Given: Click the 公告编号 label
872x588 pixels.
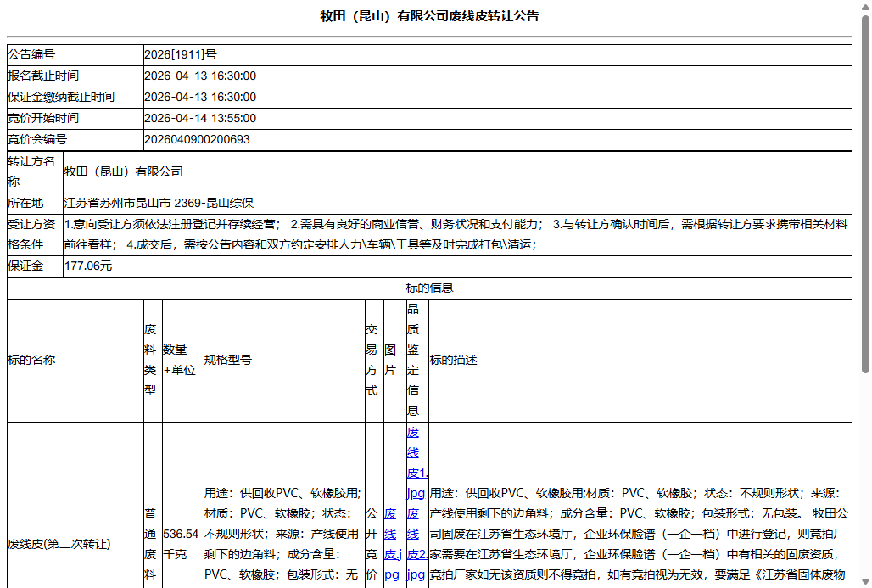Looking at the screenshot, I should [31, 54].
